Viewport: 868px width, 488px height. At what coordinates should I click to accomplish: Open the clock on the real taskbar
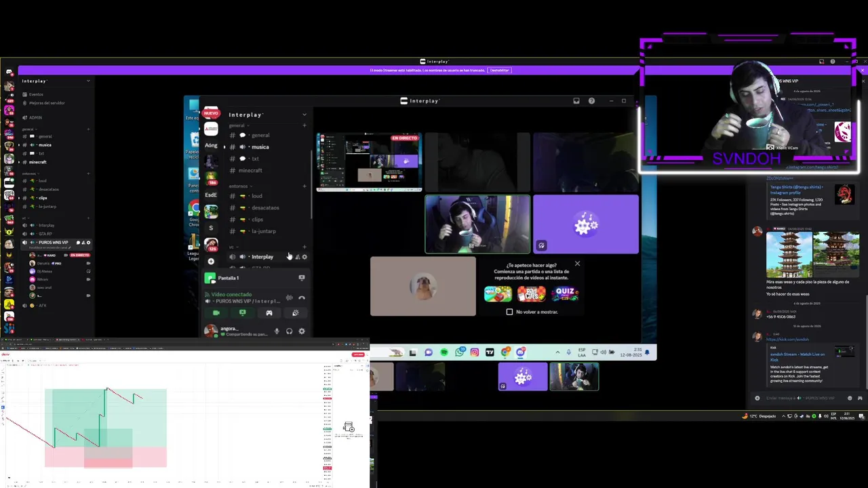pos(847,416)
